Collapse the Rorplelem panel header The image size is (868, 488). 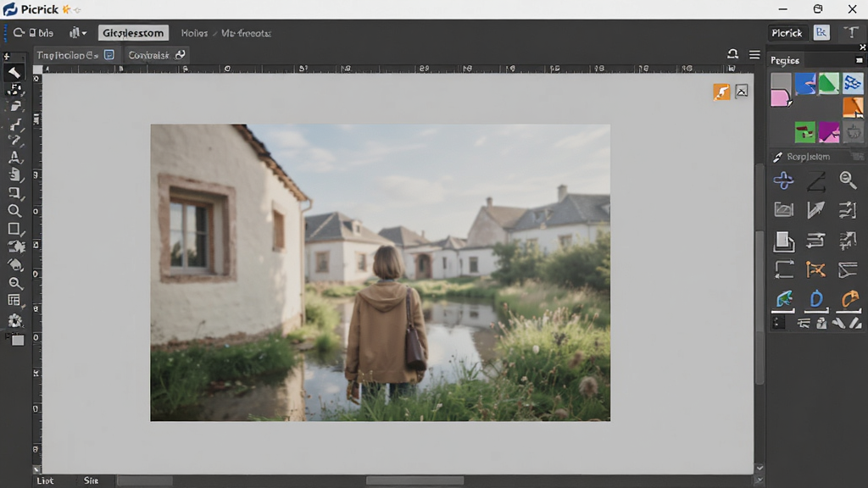coord(816,157)
